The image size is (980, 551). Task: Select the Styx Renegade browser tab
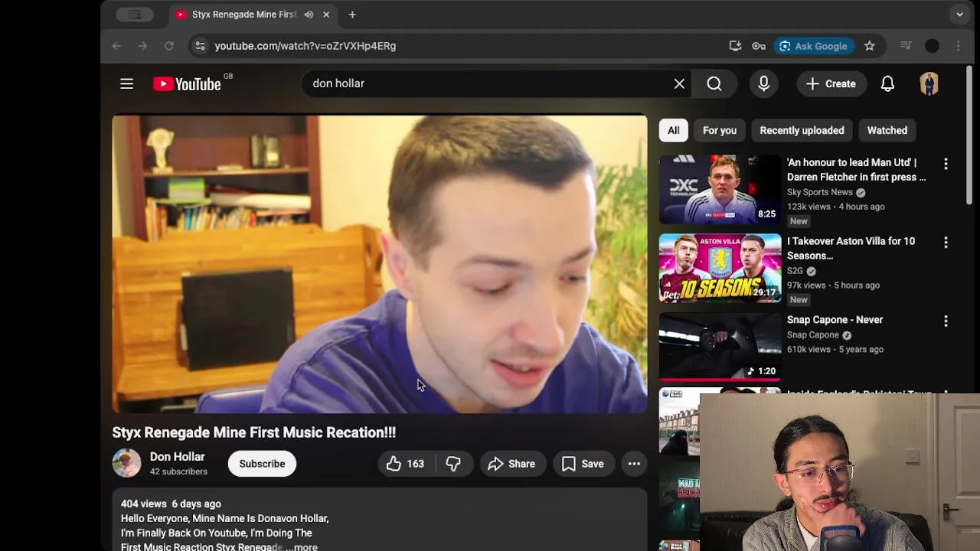coord(253,15)
